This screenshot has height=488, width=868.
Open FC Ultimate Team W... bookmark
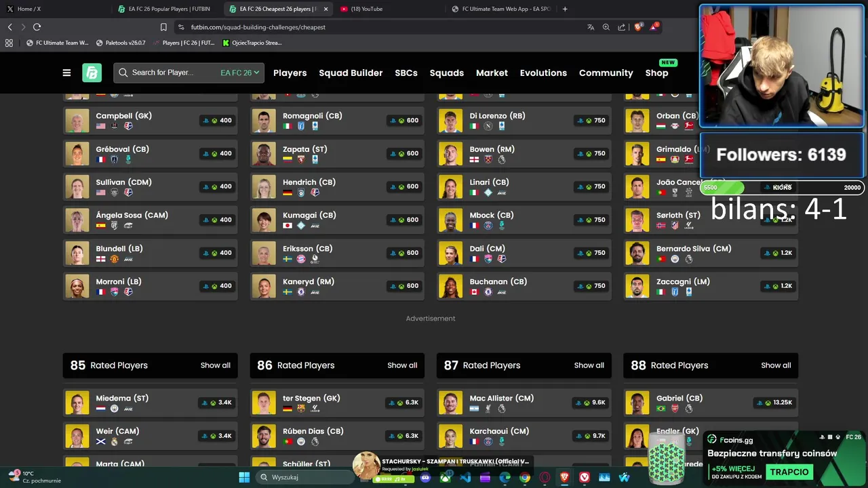(x=57, y=43)
